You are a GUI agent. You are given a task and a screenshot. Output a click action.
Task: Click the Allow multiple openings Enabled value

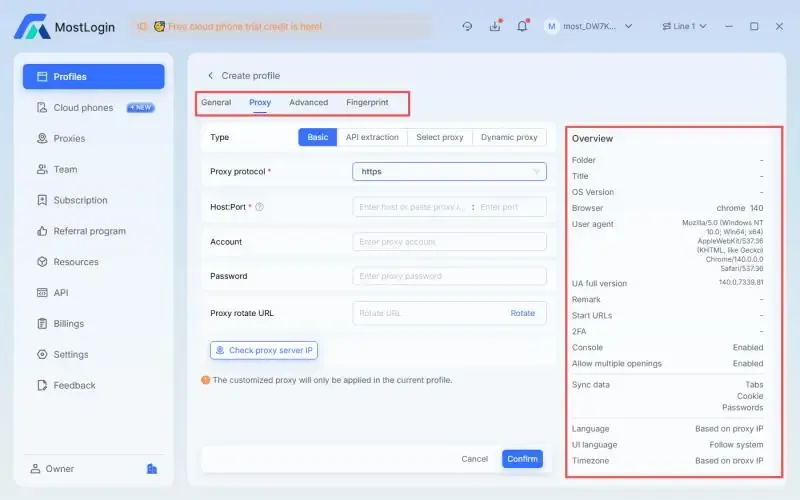748,363
